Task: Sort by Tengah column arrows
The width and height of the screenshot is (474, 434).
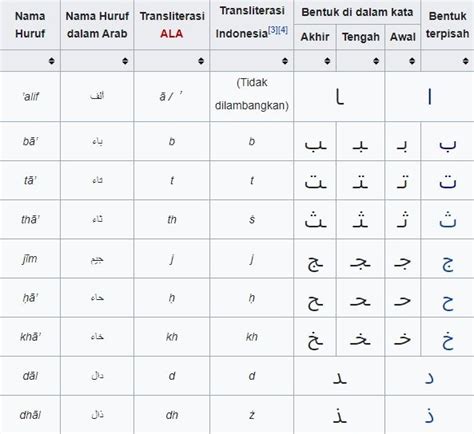Action: click(376, 61)
